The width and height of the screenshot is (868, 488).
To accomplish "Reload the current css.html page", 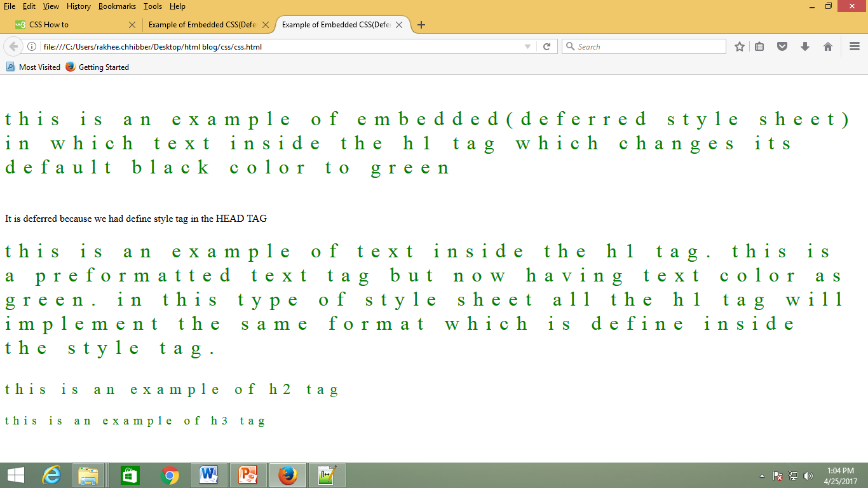I will [x=546, y=46].
